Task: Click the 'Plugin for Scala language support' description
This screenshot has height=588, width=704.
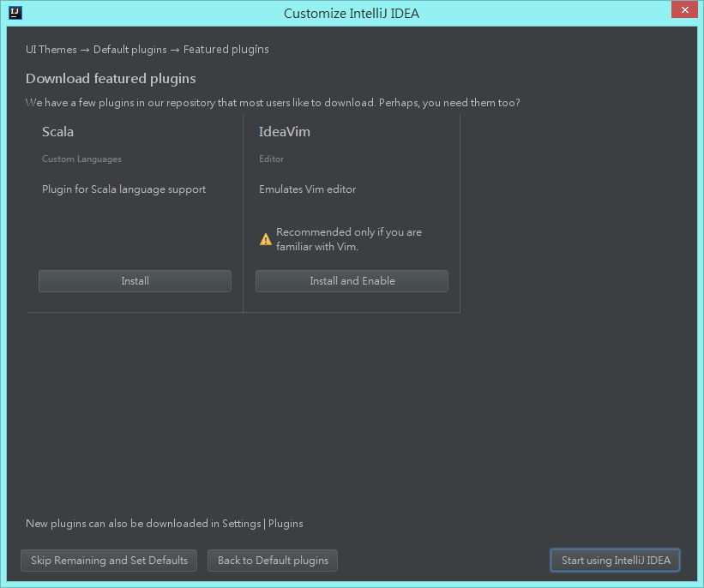Action: coord(124,189)
